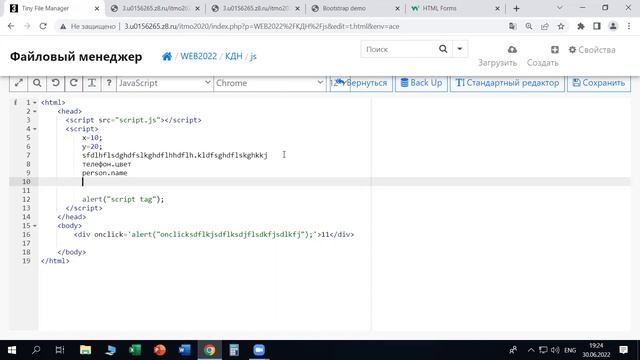Collapse script fold arrow on line 4
This screenshot has width=640, height=360.
35,129
